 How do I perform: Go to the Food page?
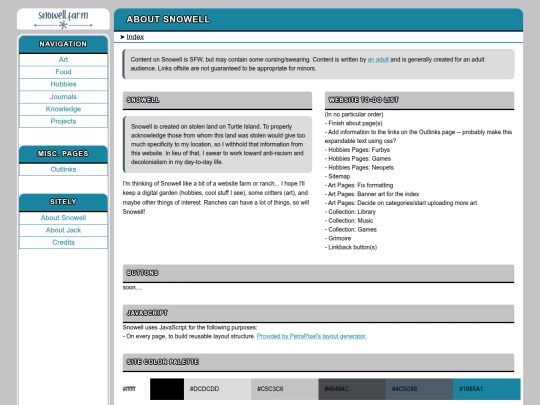63,72
